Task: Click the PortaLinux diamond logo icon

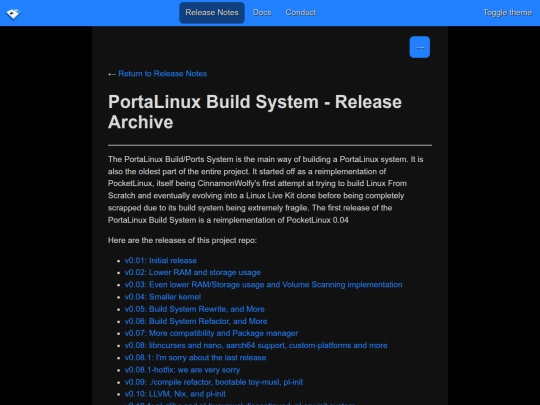Action: [x=13, y=14]
